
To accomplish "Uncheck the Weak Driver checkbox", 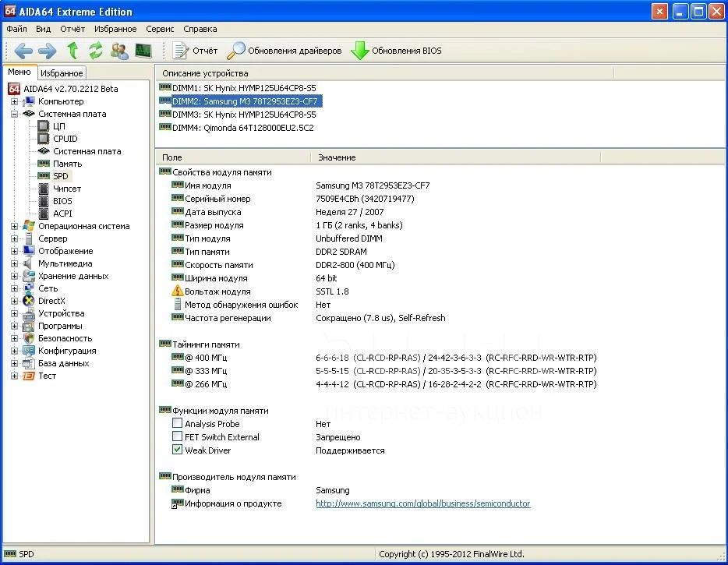I will click(177, 450).
